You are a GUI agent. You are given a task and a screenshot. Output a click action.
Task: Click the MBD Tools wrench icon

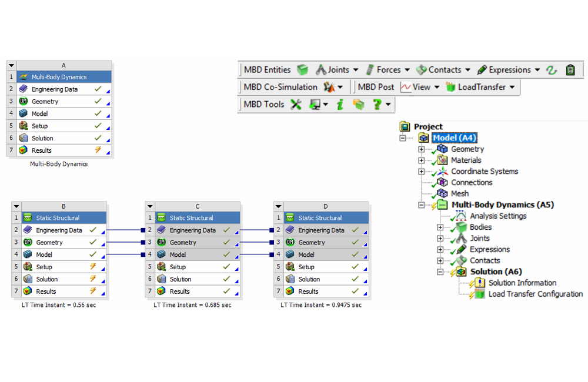point(296,104)
